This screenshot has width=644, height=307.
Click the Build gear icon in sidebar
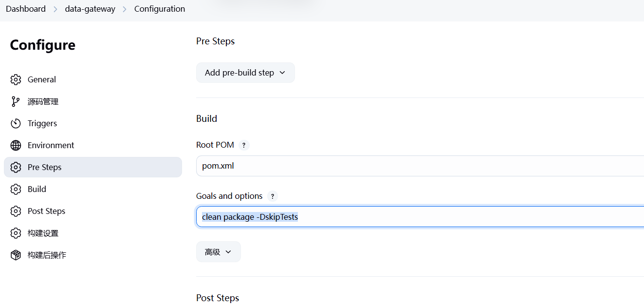click(16, 189)
